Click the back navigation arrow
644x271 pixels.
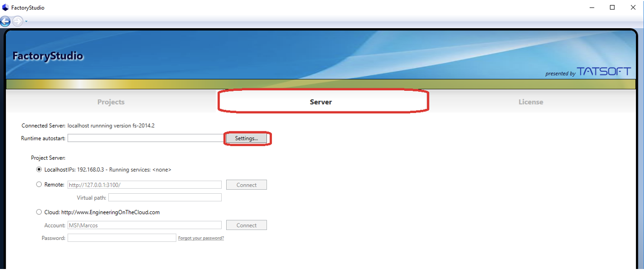[5, 21]
